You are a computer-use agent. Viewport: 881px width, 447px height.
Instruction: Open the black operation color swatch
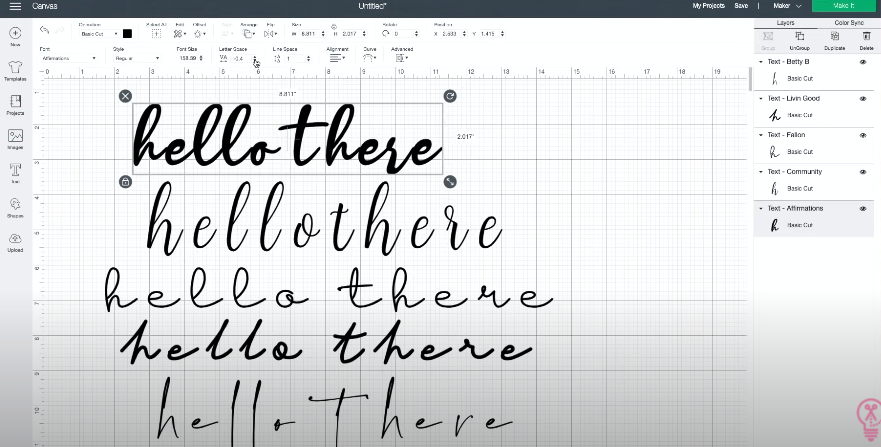tap(128, 34)
